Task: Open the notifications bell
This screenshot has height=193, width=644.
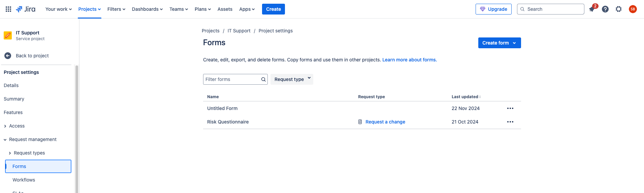Action: click(592, 9)
